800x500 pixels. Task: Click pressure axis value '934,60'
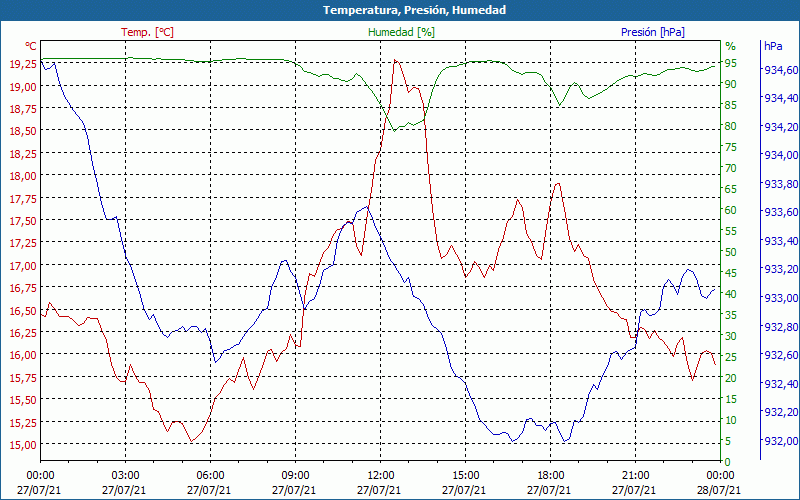781,70
